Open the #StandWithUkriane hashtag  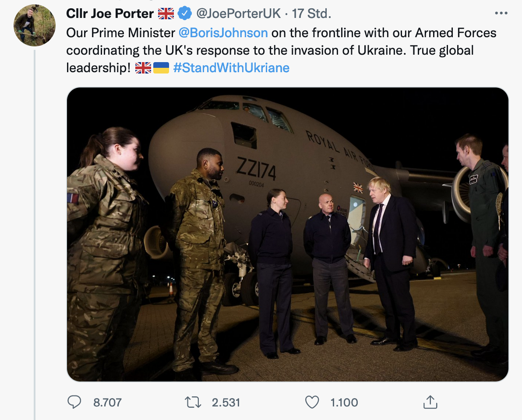tap(231, 68)
